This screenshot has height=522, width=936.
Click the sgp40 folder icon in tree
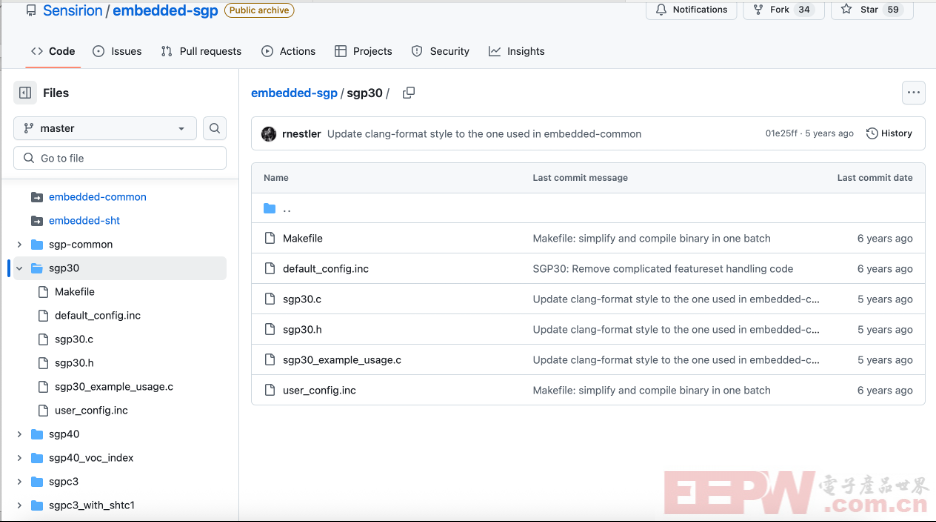(37, 434)
